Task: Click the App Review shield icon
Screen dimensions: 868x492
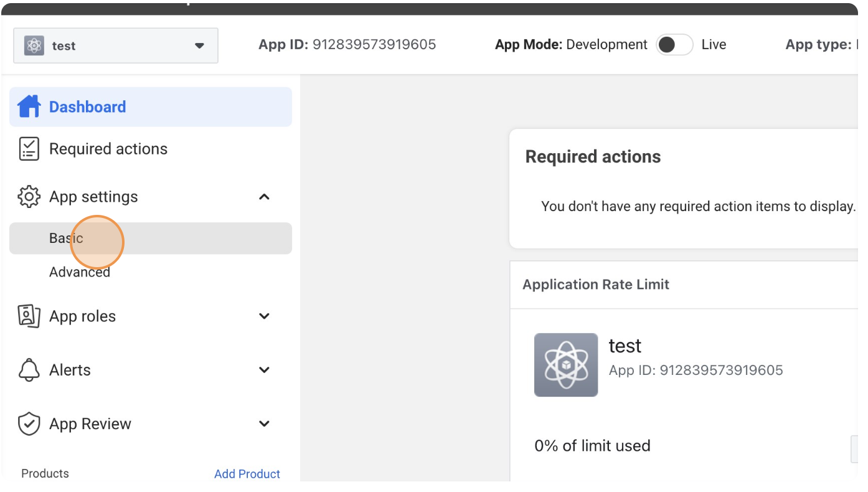Action: [x=29, y=424]
